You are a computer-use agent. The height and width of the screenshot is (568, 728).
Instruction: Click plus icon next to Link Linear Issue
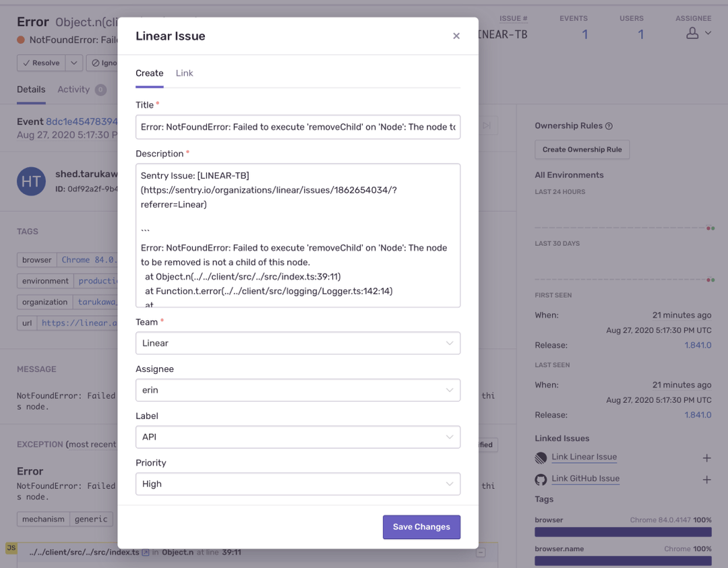tap(706, 458)
